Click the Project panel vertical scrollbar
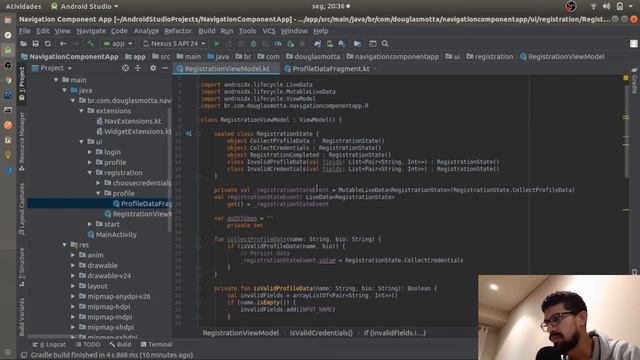The image size is (640, 360). point(169,171)
